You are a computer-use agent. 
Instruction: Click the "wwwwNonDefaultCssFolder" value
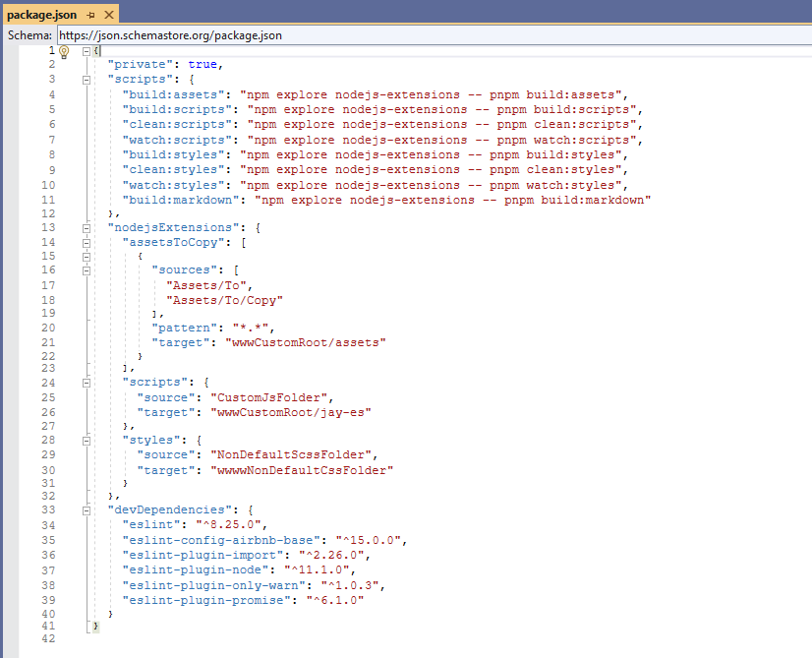[x=302, y=470]
